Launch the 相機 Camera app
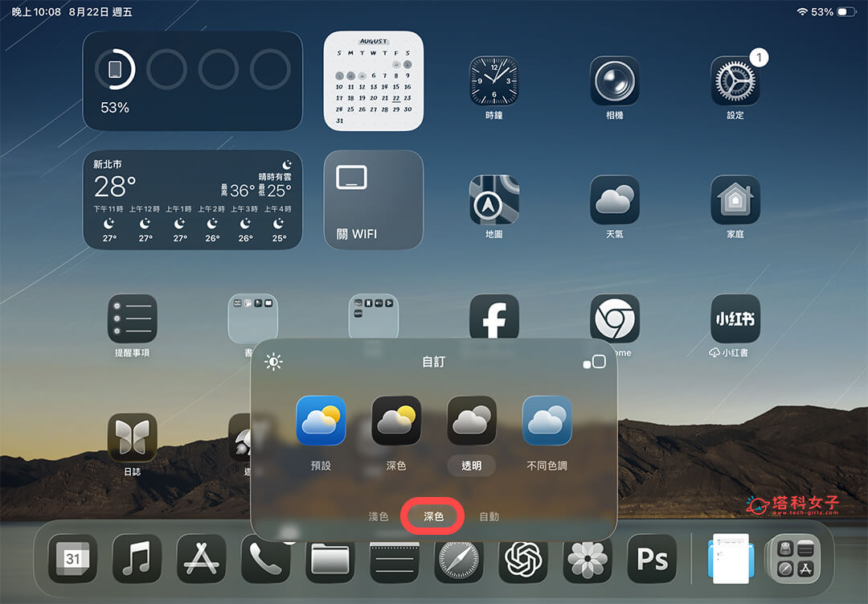This screenshot has width=868, height=604. point(615,80)
